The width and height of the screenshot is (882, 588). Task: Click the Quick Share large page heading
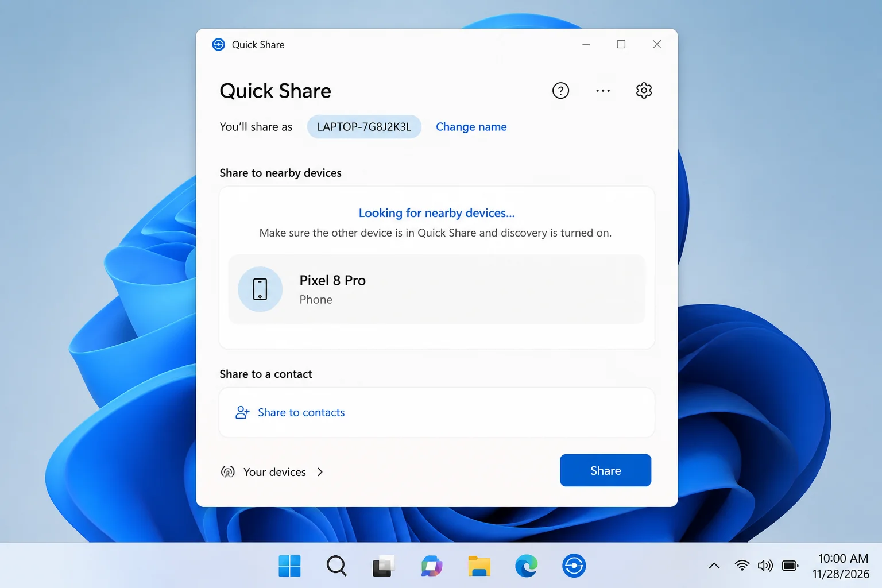click(276, 91)
